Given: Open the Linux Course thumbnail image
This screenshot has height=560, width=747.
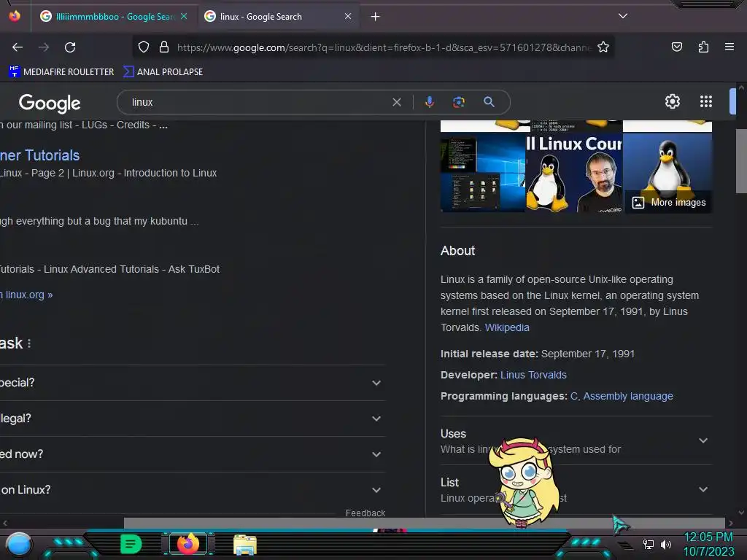Looking at the screenshot, I should [574, 172].
